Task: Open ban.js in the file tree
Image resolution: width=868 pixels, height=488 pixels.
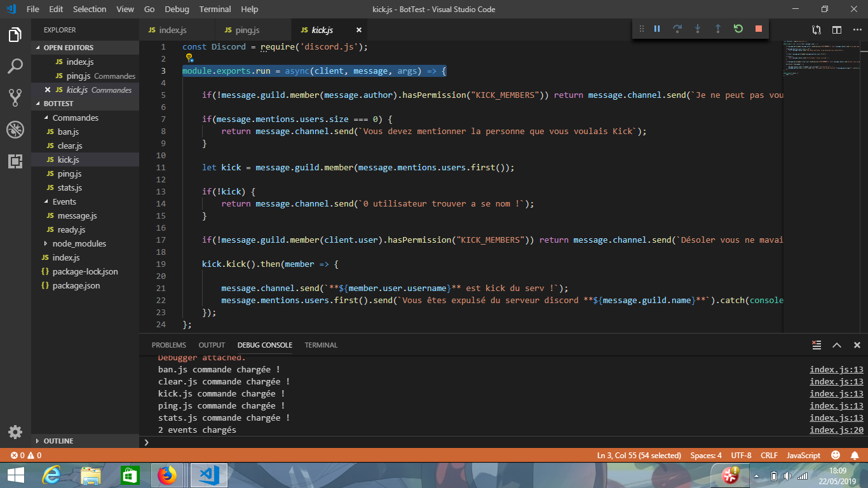Action: pos(85,132)
